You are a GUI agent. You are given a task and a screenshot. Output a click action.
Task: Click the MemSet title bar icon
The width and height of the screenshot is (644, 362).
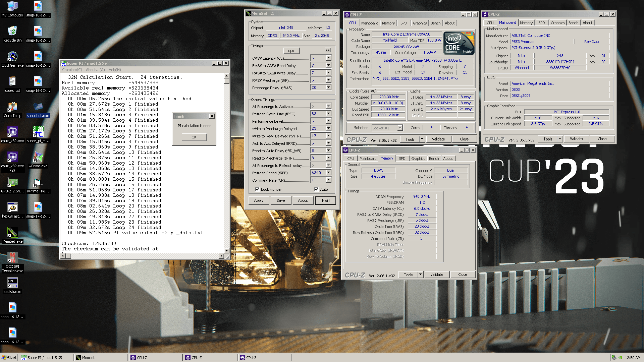point(249,13)
